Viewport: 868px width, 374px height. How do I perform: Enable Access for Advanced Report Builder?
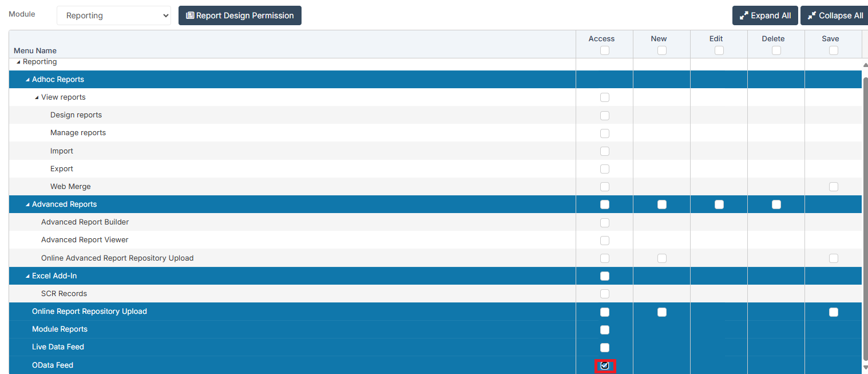[x=605, y=223]
